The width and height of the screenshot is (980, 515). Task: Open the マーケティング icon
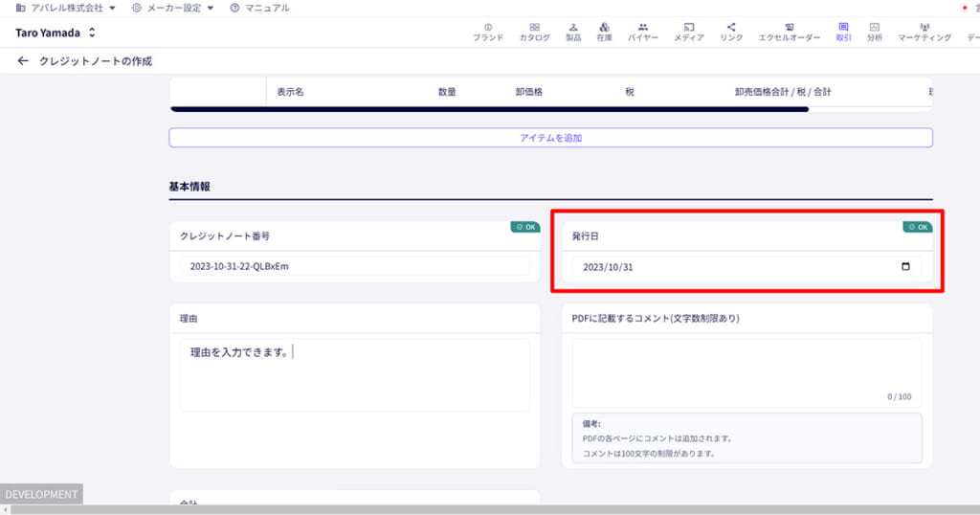tap(924, 32)
